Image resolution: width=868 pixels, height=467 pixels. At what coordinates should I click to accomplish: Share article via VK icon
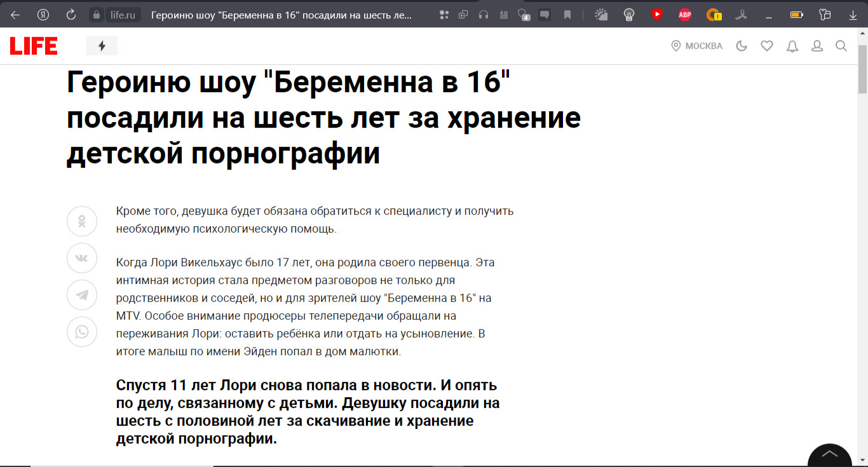pos(82,258)
